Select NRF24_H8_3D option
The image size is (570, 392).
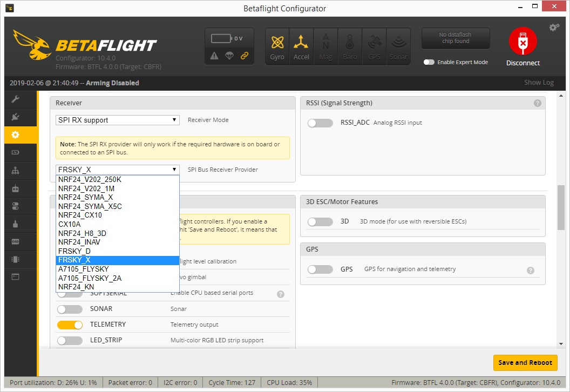(118, 233)
